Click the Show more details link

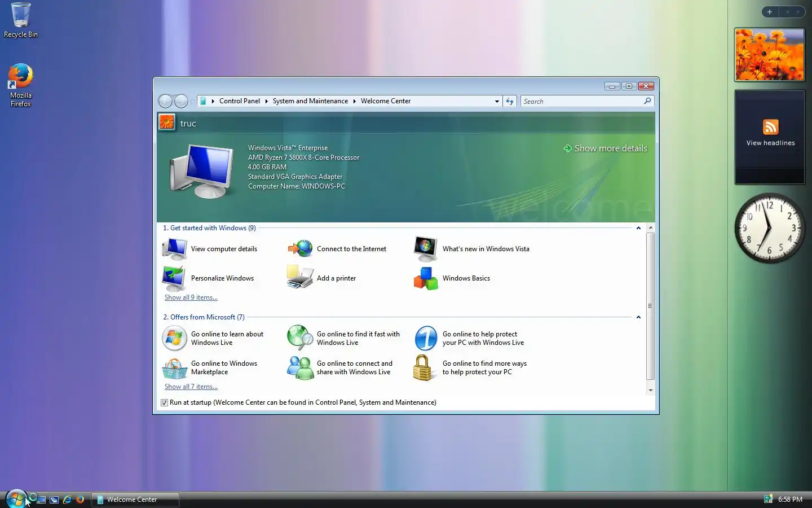(x=605, y=148)
